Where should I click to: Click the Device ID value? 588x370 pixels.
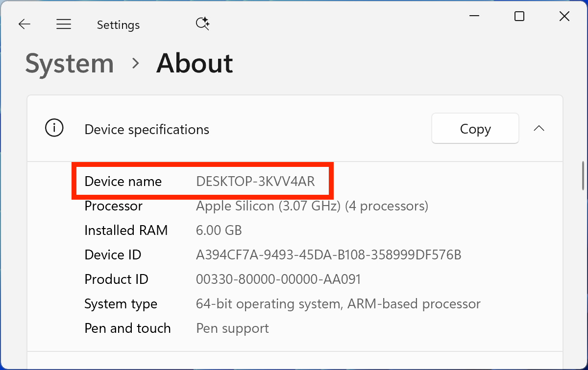click(x=328, y=255)
